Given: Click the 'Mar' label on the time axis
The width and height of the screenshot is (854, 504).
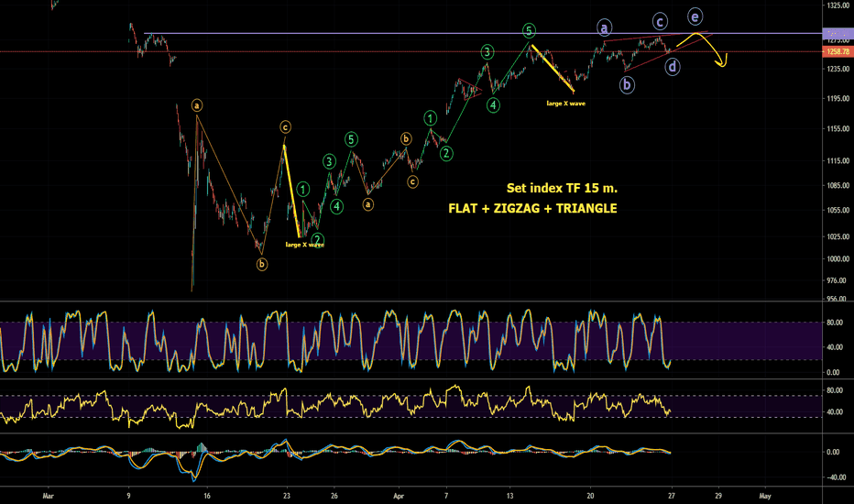Looking at the screenshot, I should point(48,496).
